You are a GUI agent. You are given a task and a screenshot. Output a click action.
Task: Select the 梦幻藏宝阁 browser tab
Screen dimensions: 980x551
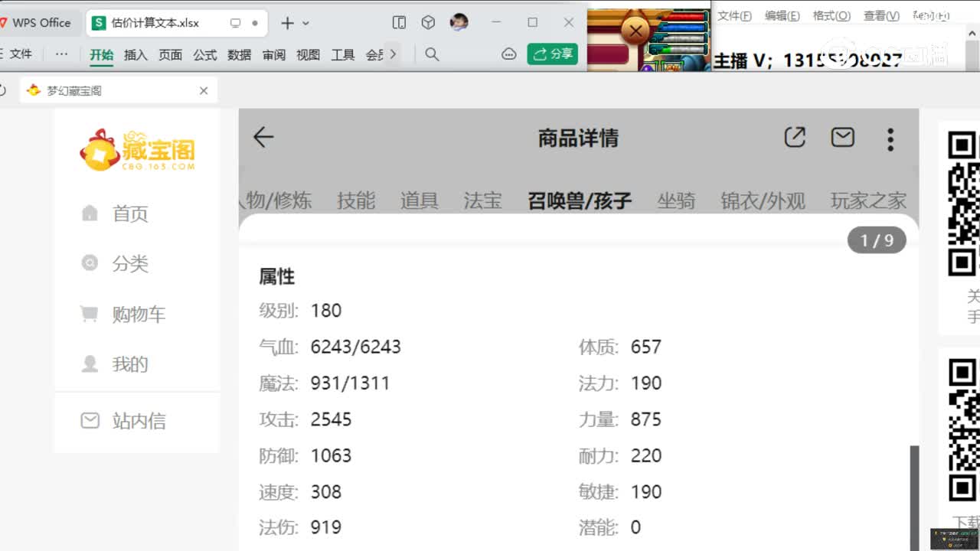coord(119,90)
